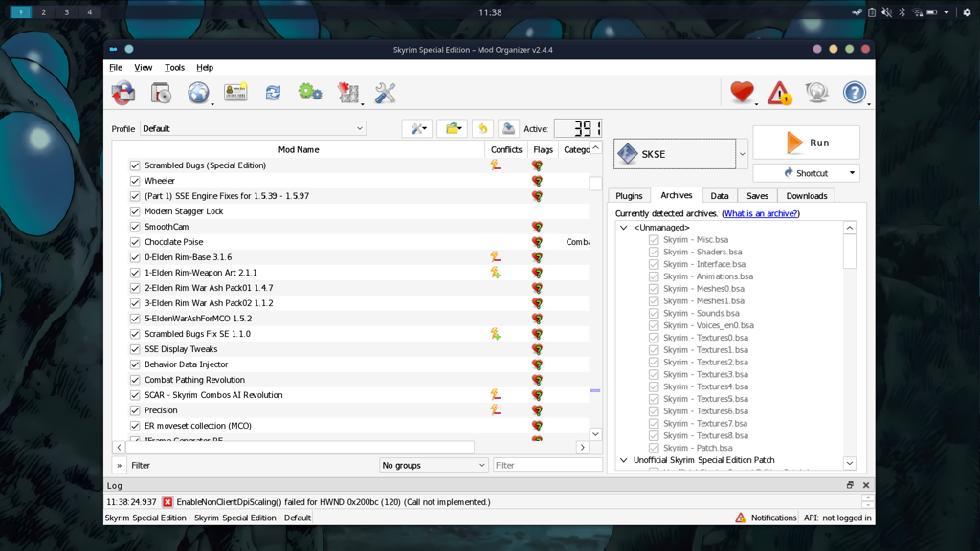
Task: Open the Tools puzzle piece icon
Action: 348,93
